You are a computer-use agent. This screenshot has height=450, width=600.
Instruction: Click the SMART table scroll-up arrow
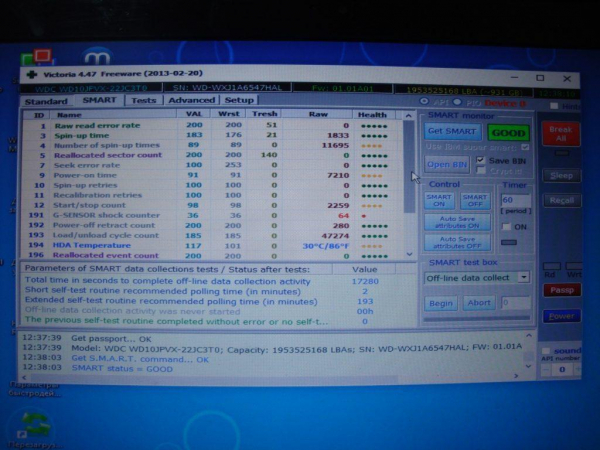pos(409,116)
